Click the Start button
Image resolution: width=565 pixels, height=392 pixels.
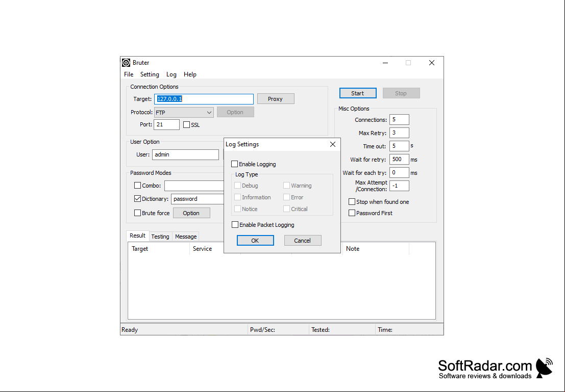coord(358,93)
